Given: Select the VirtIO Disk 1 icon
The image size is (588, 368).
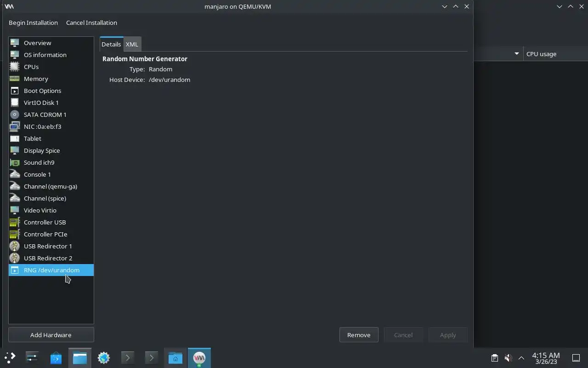Looking at the screenshot, I should coord(15,103).
